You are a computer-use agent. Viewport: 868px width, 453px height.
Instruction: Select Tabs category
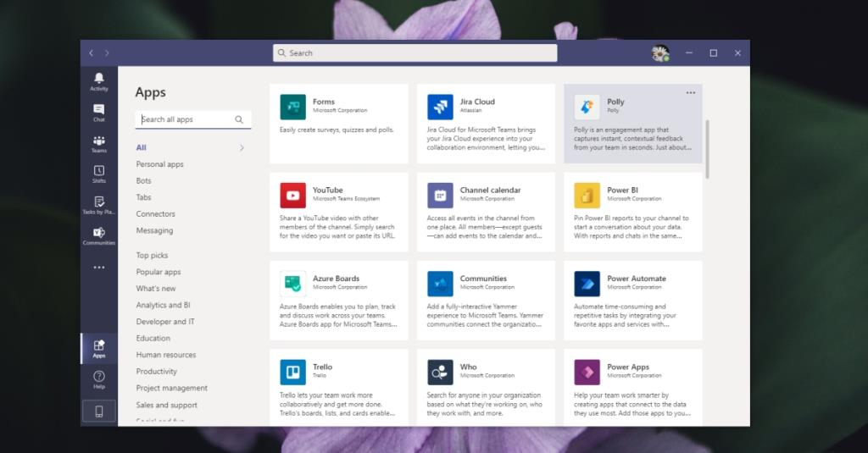143,197
